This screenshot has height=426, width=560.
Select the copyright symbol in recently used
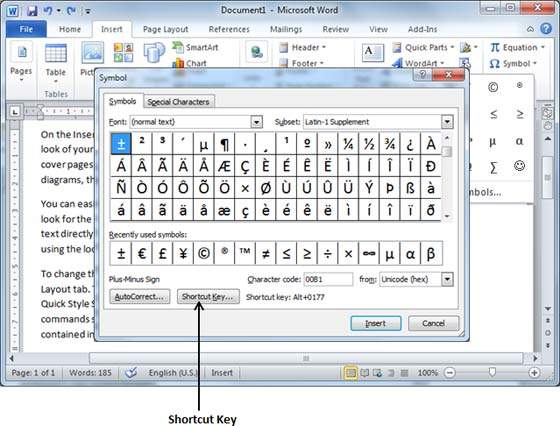click(204, 253)
